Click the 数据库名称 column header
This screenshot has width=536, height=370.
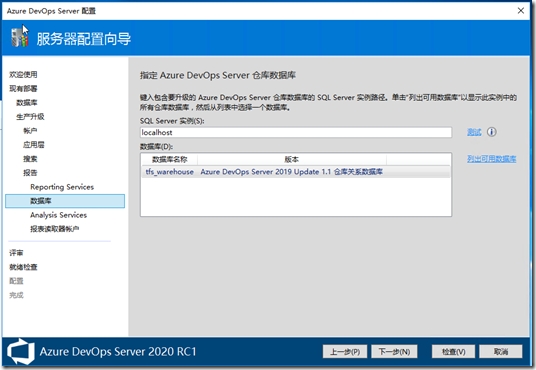click(170, 159)
